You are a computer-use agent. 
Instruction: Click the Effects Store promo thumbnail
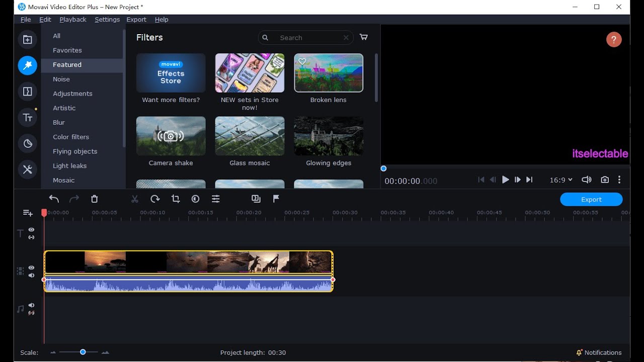tap(171, 73)
